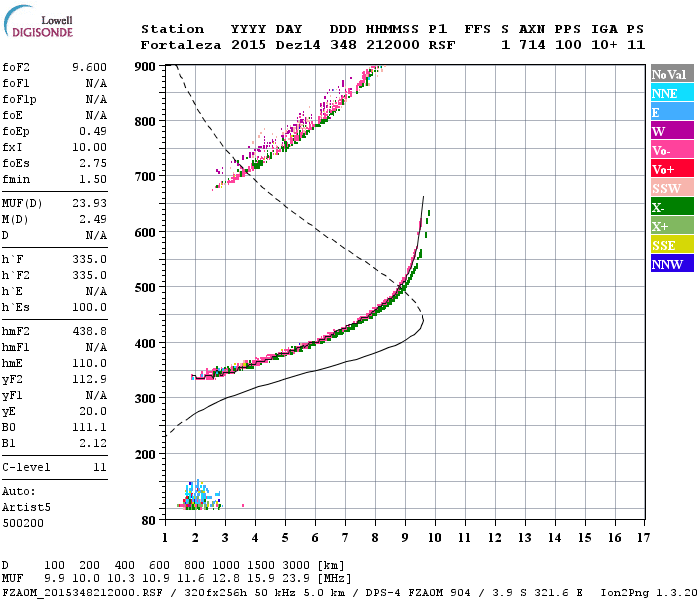This screenshot has width=700, height=600.
Task: Click the B1 value 2.12
Action: pyautogui.click(x=93, y=443)
